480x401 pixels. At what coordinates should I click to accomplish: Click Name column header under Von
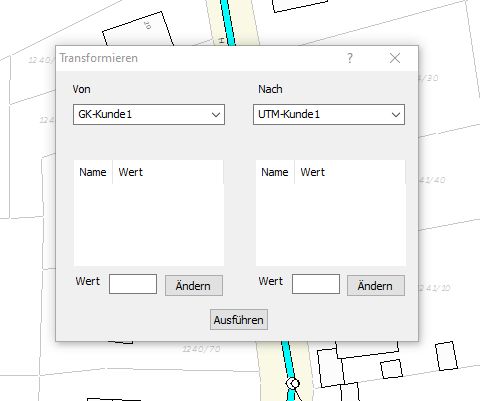(x=93, y=172)
